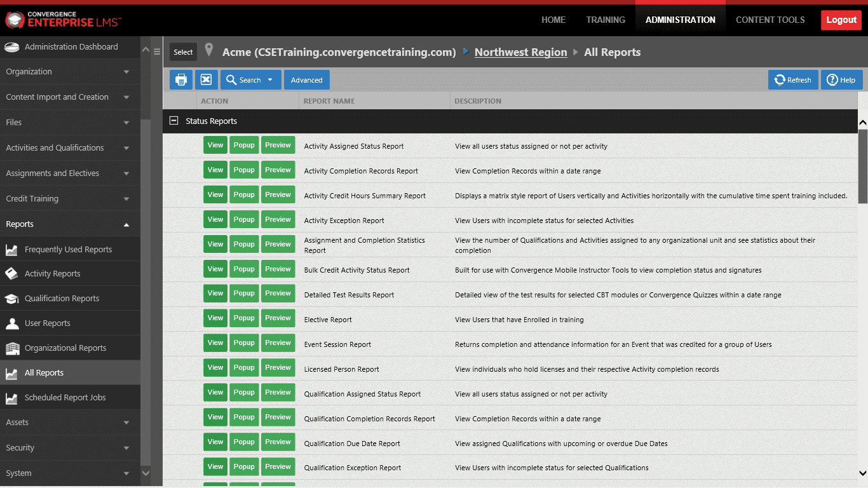The height and width of the screenshot is (488, 868).
Task: Open Advanced search options
Action: pyautogui.click(x=306, y=79)
